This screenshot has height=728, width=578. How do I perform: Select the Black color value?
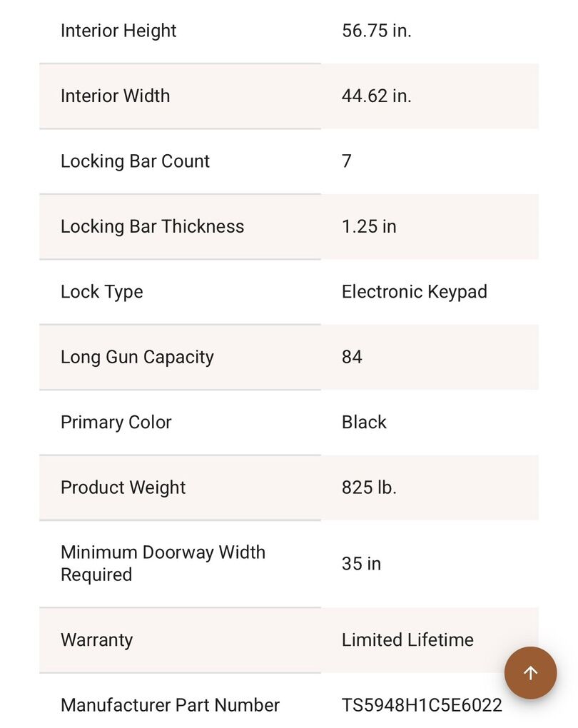coord(364,422)
